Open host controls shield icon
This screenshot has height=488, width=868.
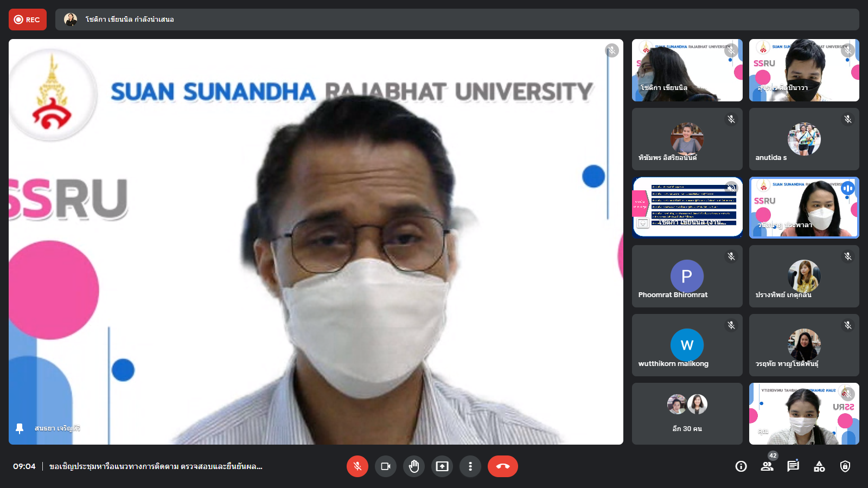845,466
